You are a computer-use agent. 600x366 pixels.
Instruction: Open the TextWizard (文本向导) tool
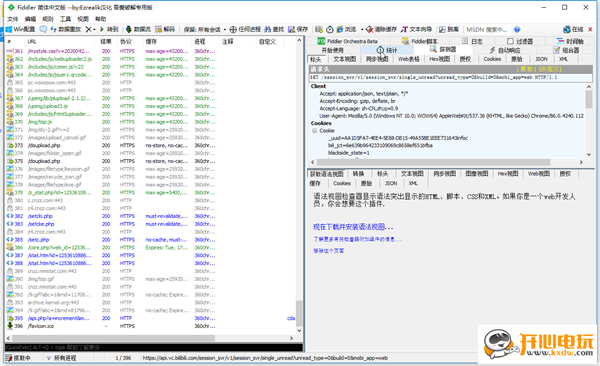pos(416,29)
